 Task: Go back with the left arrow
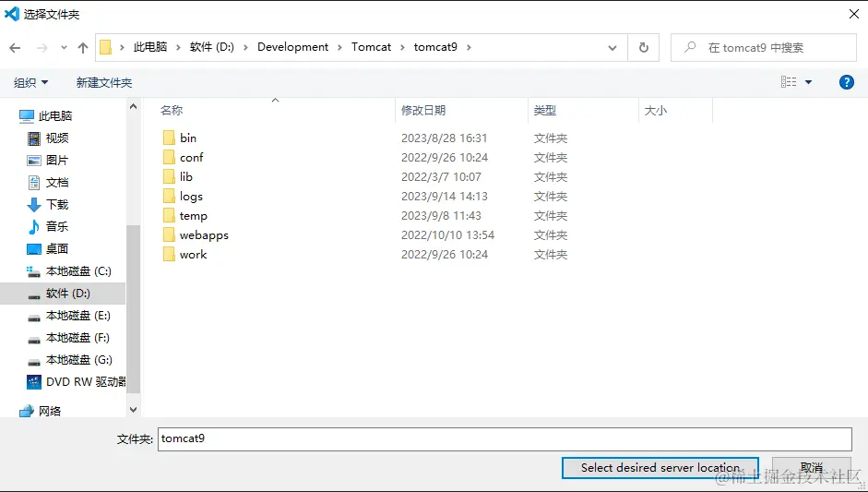(15, 48)
